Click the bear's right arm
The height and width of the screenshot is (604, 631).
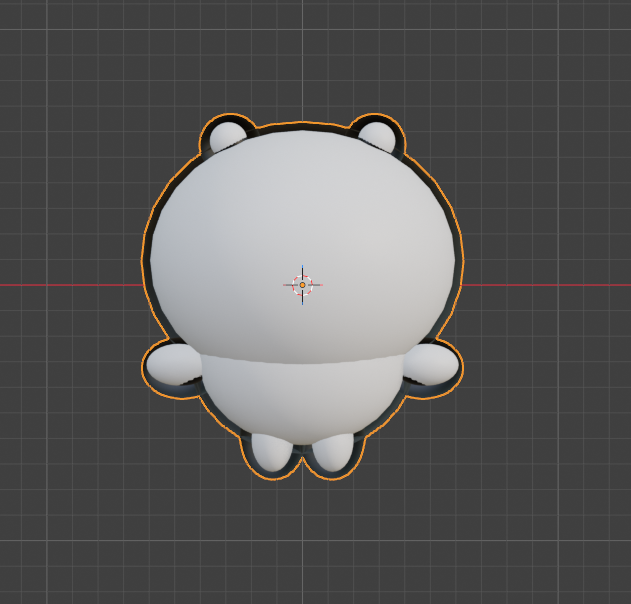click(431, 363)
